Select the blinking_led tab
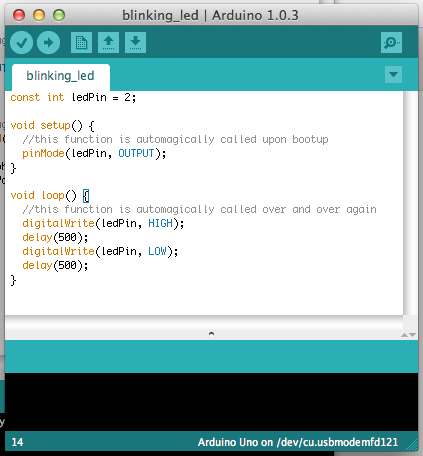Image resolution: width=423 pixels, height=456 pixels. point(61,76)
